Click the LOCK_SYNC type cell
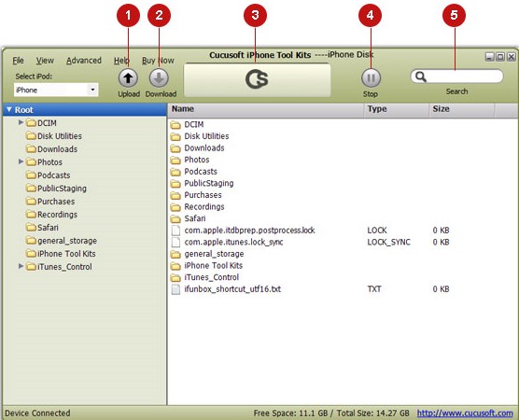Image resolution: width=519 pixels, height=420 pixels. pyautogui.click(x=388, y=243)
